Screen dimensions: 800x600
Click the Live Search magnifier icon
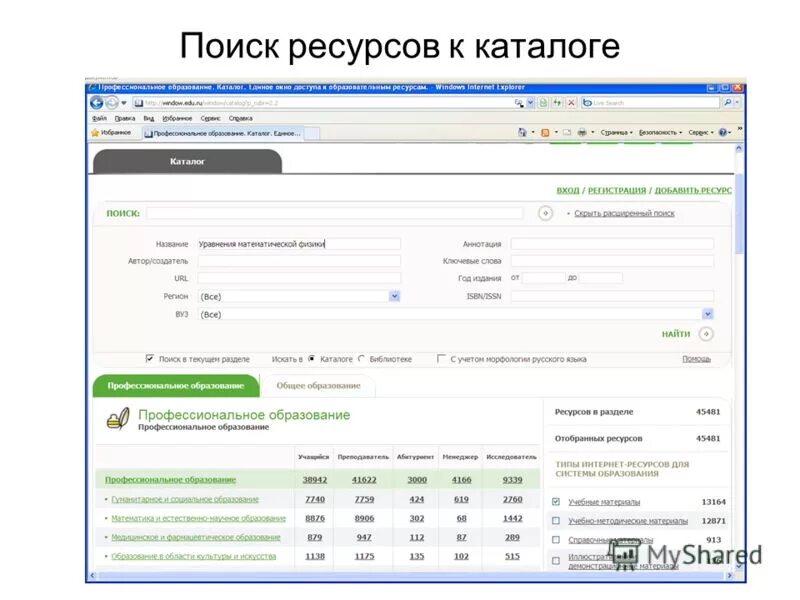[727, 103]
